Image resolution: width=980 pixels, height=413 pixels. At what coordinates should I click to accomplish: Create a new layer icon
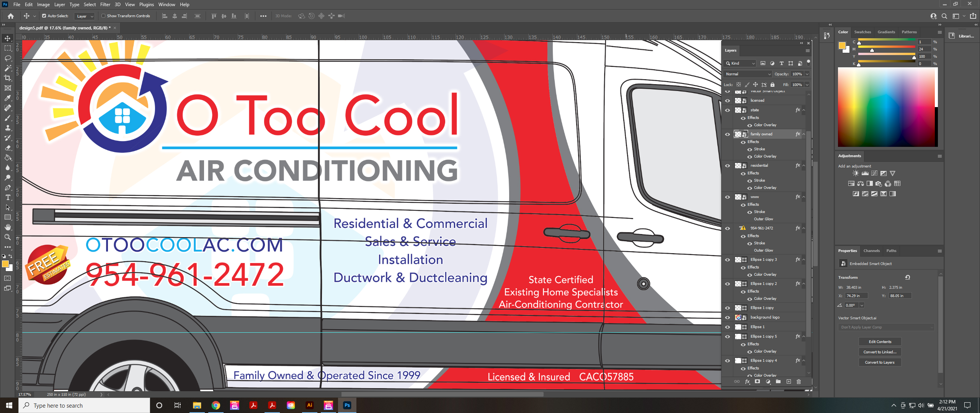coord(789,382)
